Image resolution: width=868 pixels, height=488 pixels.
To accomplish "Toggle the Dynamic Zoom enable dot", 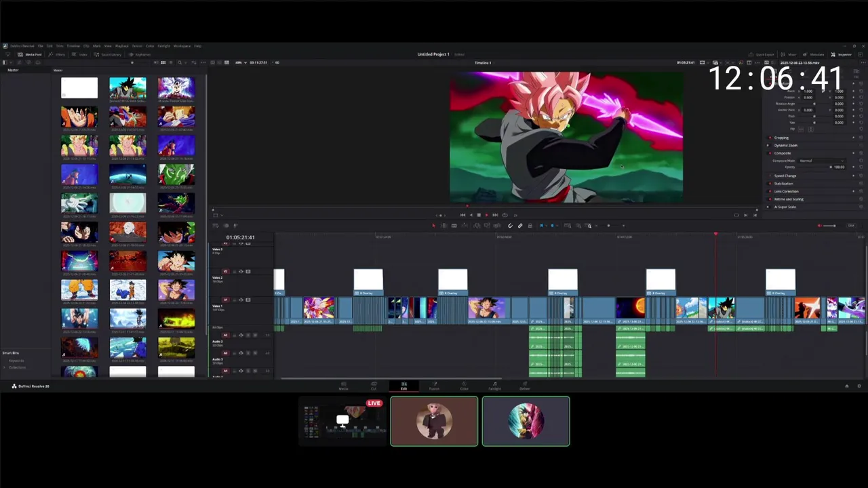I will point(768,145).
